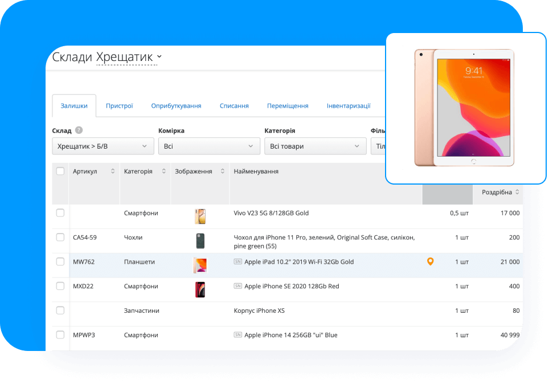
Task: Switch to the Оприбуткування tab
Action: 176,106
